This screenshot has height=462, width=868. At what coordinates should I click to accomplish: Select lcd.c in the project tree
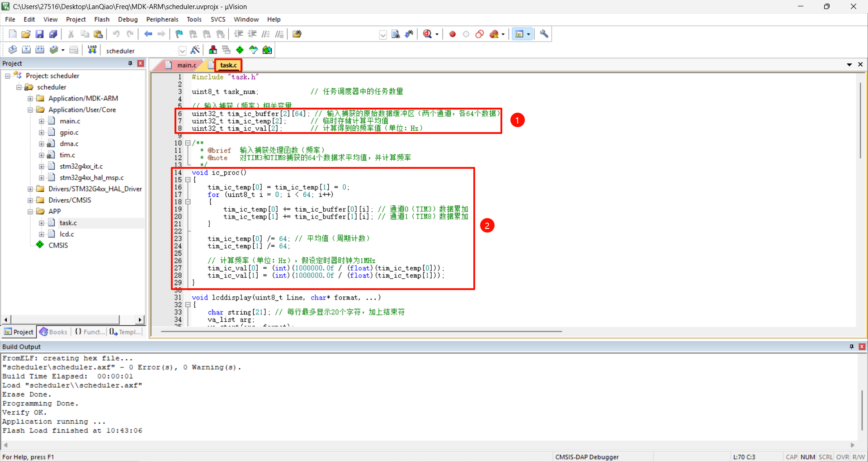tap(66, 234)
